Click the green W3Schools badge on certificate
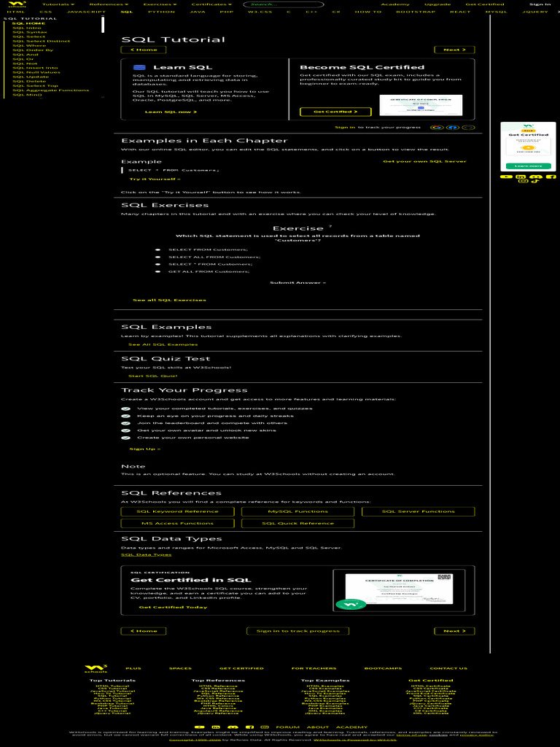Screen dimensions: 560x747 [x=351, y=605]
